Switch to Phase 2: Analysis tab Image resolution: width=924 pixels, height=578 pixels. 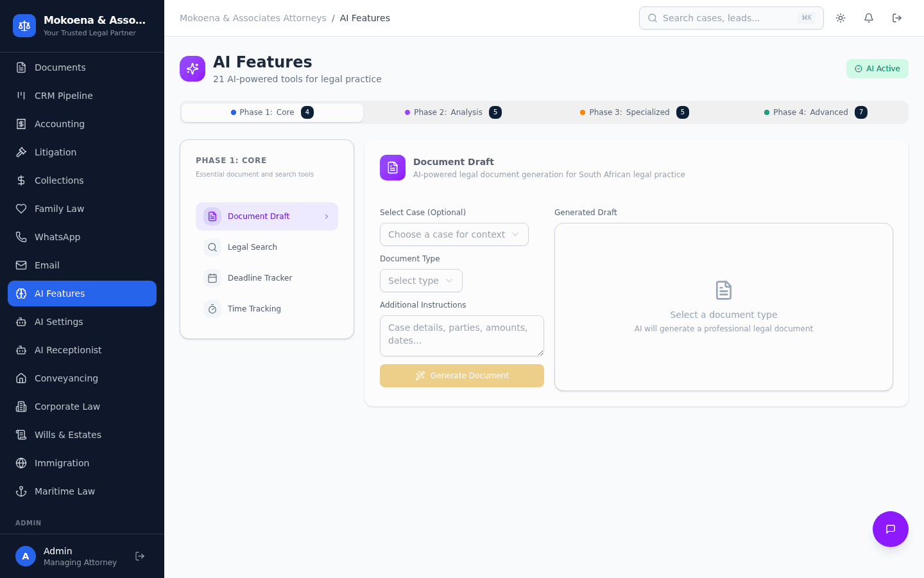point(453,112)
